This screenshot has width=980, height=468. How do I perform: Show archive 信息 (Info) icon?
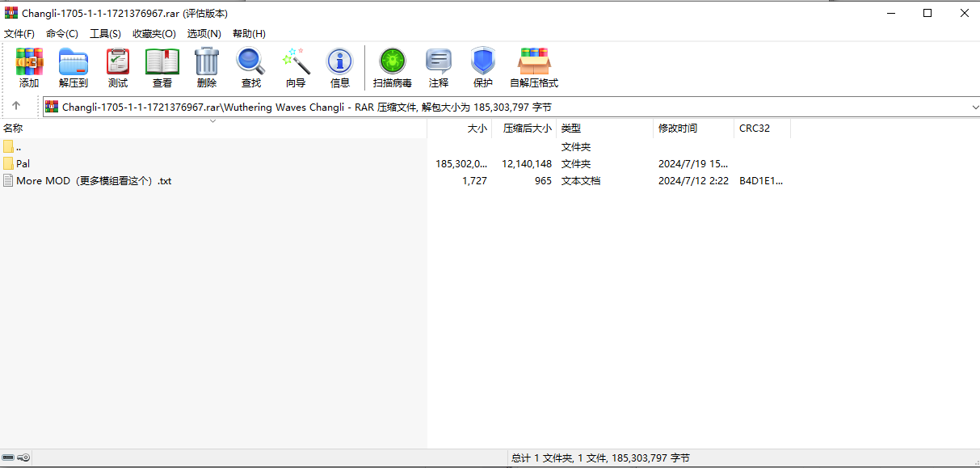pos(340,61)
